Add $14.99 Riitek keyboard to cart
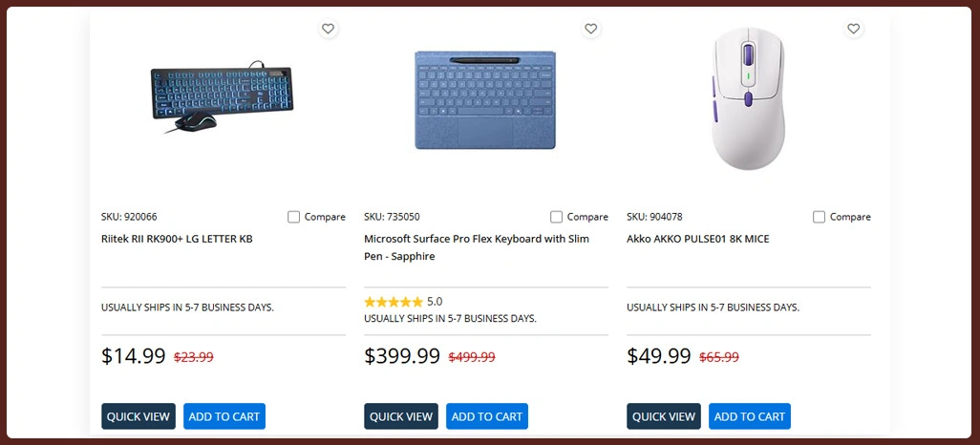 click(x=224, y=416)
